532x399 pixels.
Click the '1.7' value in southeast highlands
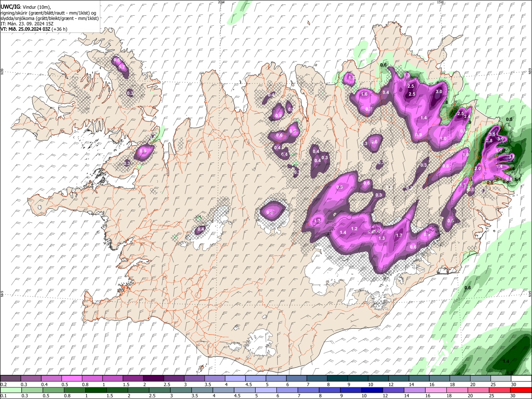tap(399, 236)
